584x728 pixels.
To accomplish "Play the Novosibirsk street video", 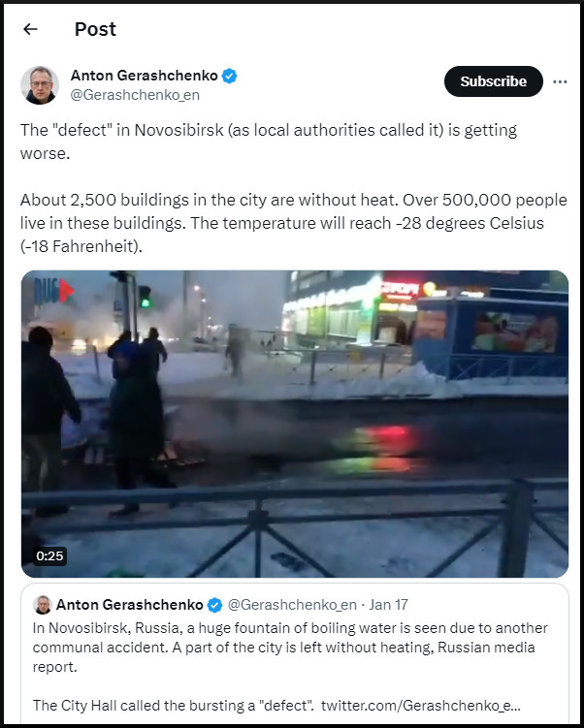I will pyautogui.click(x=295, y=424).
